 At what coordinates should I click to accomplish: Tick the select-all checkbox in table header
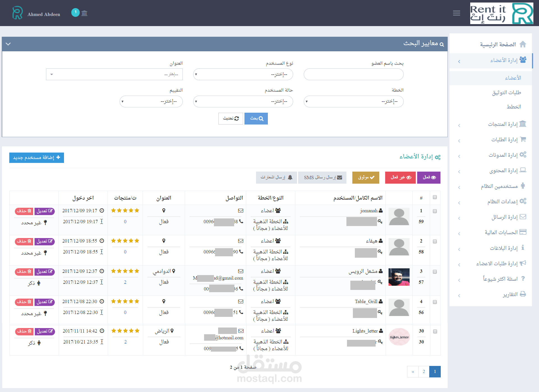pyautogui.click(x=435, y=197)
